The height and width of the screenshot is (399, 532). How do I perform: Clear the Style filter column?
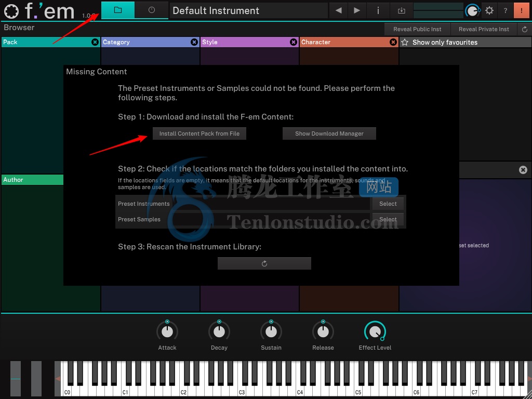tap(294, 42)
